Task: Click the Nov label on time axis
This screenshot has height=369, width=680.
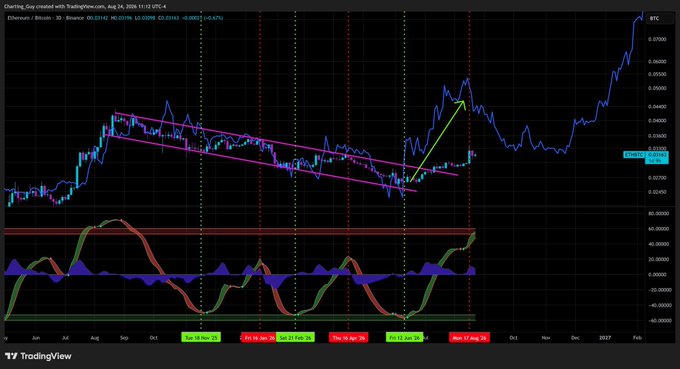Action: pyautogui.click(x=546, y=337)
